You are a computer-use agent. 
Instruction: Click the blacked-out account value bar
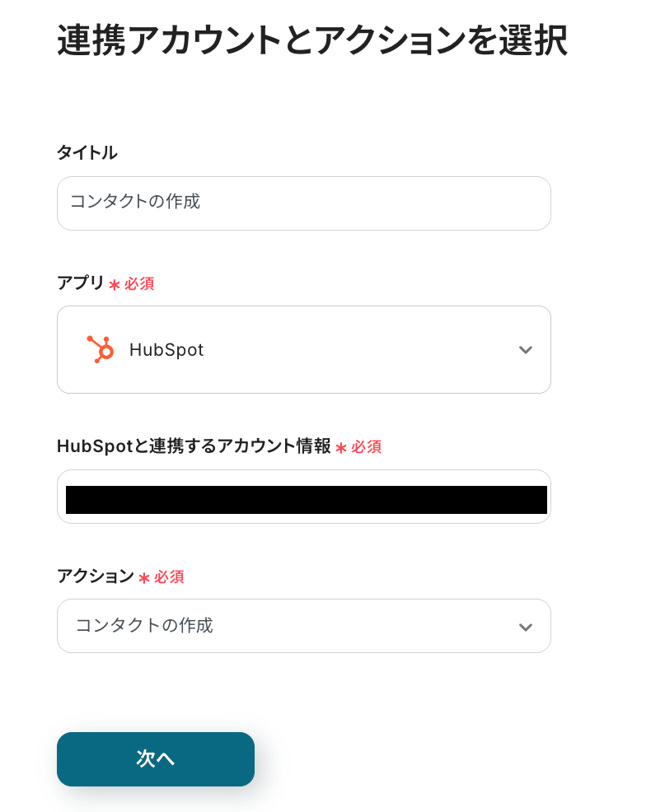(307, 500)
